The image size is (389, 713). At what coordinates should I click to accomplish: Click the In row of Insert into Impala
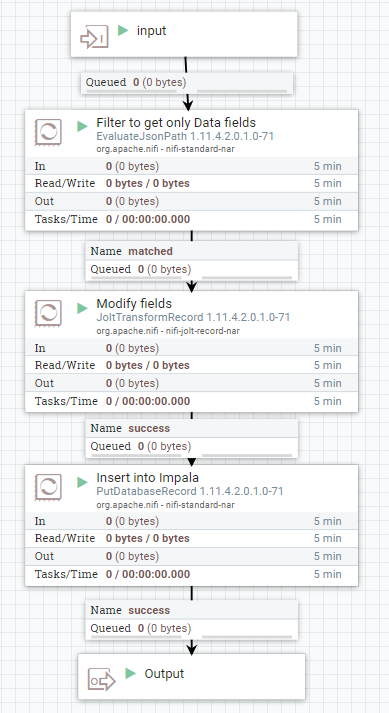(192, 521)
